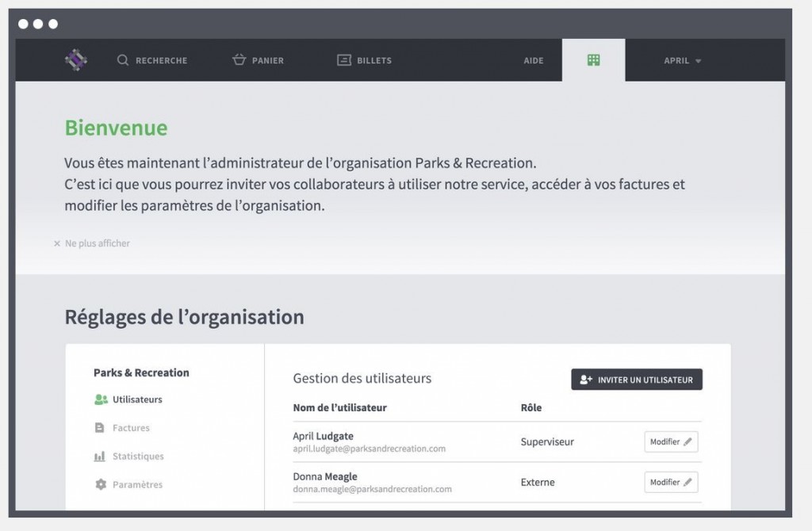Click the Utilisateurs people icon
This screenshot has width=812, height=531.
coord(101,399)
